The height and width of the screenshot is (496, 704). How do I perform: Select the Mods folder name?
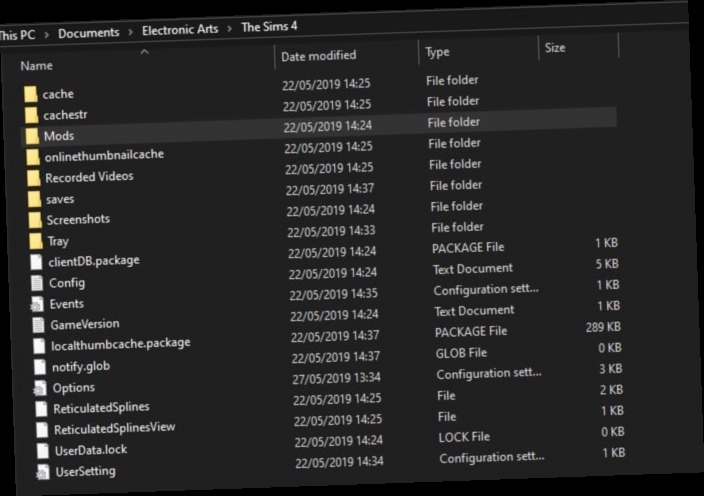(x=59, y=136)
